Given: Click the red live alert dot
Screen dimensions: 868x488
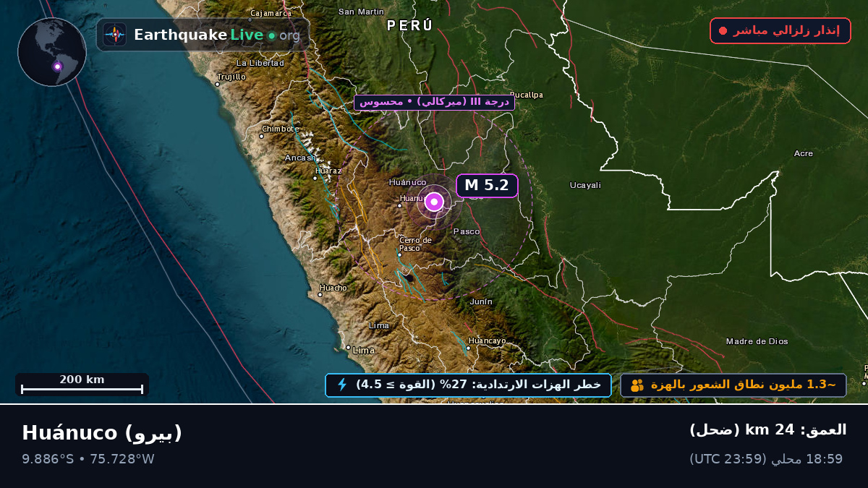Looking at the screenshot, I should pyautogui.click(x=723, y=30).
